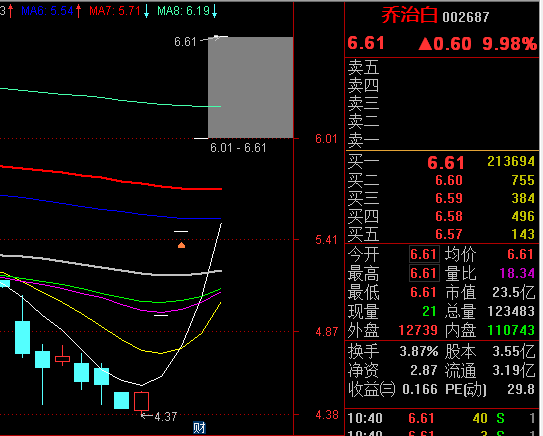Screen dimensions: 543x436
Task: Click stock code 002687
Action: [466, 17]
